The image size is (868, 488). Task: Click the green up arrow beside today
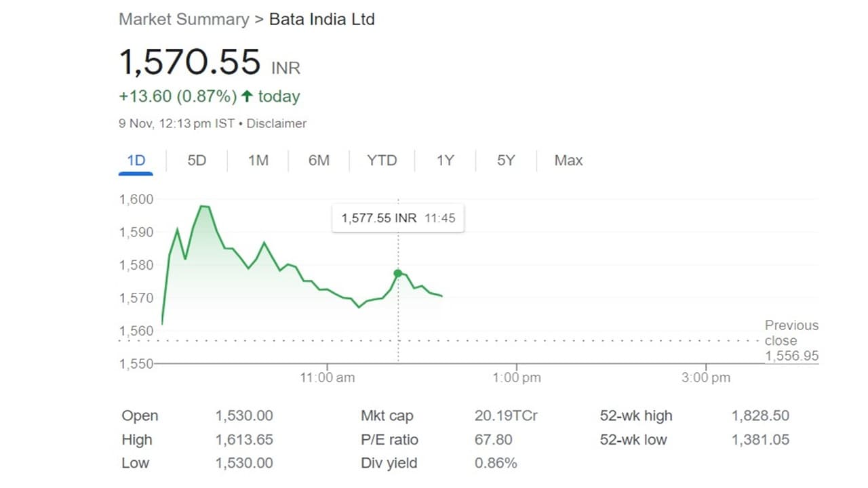click(247, 97)
